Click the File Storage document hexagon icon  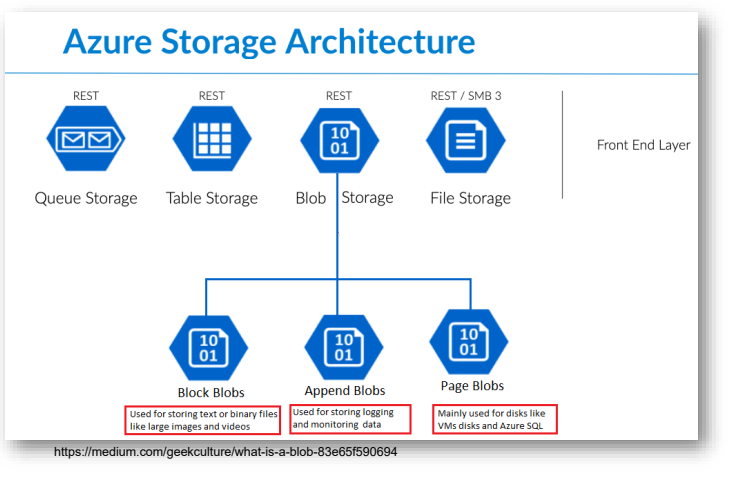click(466, 140)
